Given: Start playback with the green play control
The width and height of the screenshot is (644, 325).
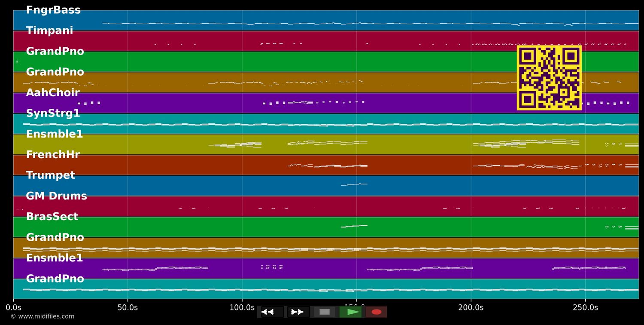Looking at the screenshot, I should [350, 312].
